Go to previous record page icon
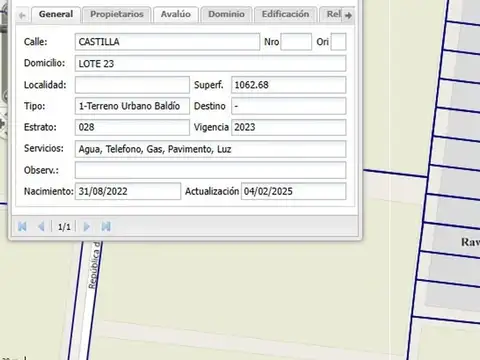 tap(41, 227)
